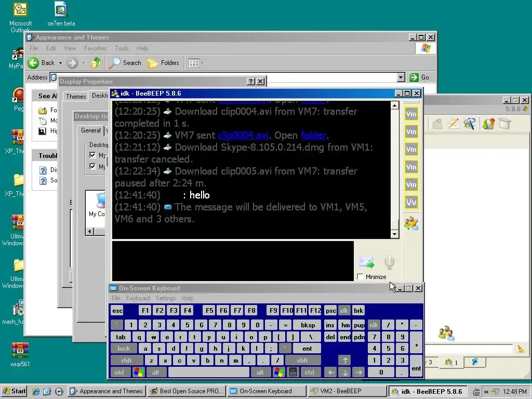This screenshot has height=399, width=532.
Task: Click the Start button
Action: pos(14,391)
